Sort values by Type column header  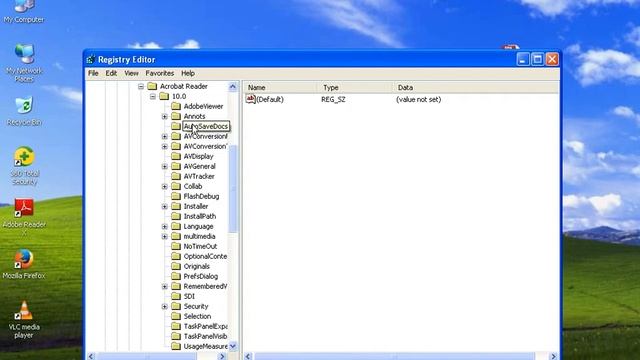coord(355,87)
